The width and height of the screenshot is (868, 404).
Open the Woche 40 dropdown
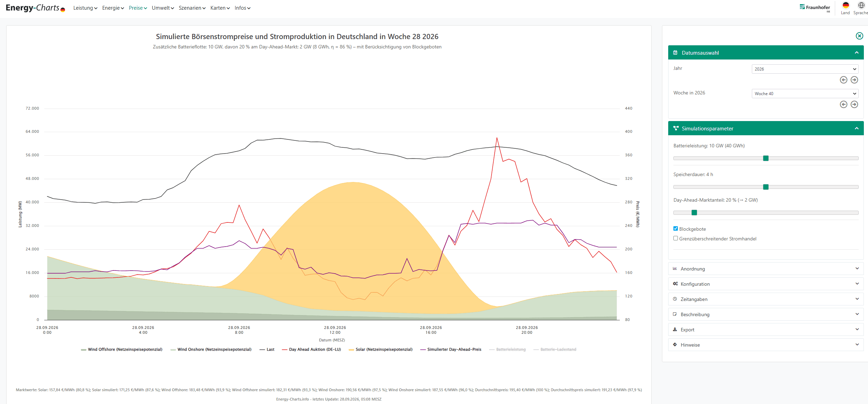click(805, 93)
